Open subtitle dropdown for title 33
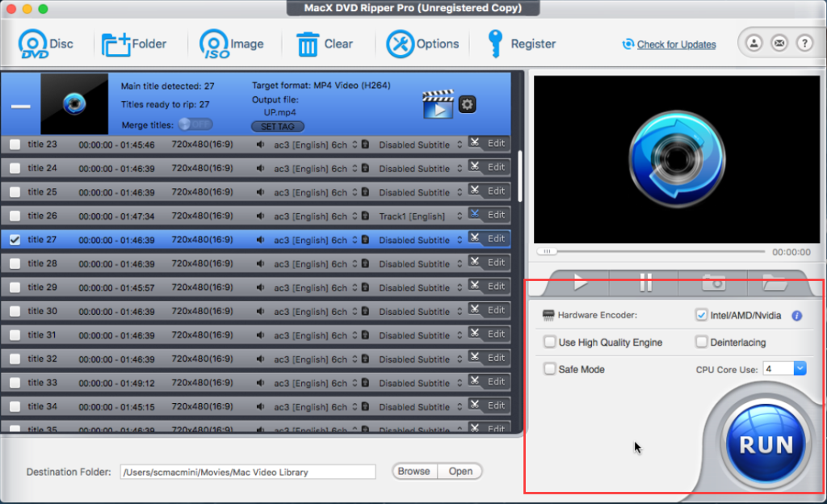This screenshot has width=827, height=504. coord(460,383)
